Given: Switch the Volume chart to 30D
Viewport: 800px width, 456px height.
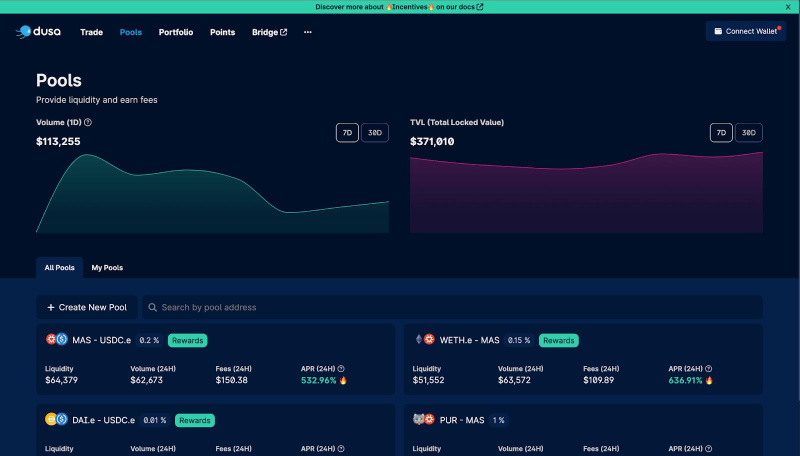Looking at the screenshot, I should 374,133.
